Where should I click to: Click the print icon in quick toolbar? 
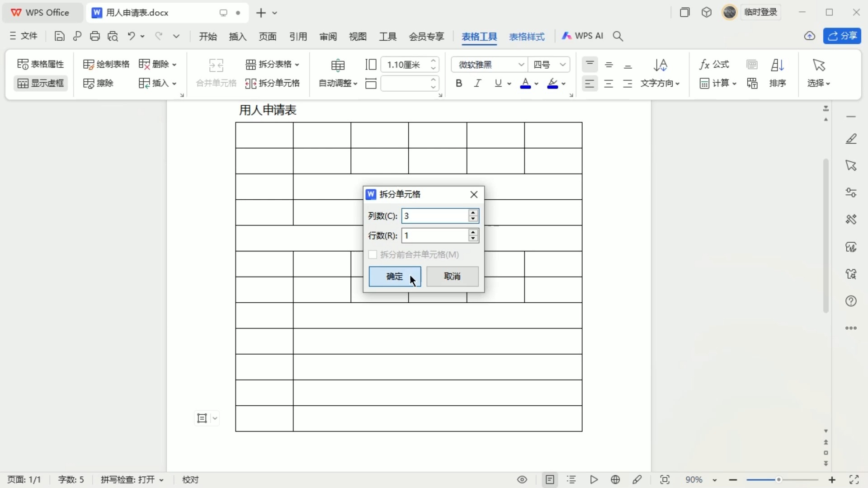click(95, 36)
